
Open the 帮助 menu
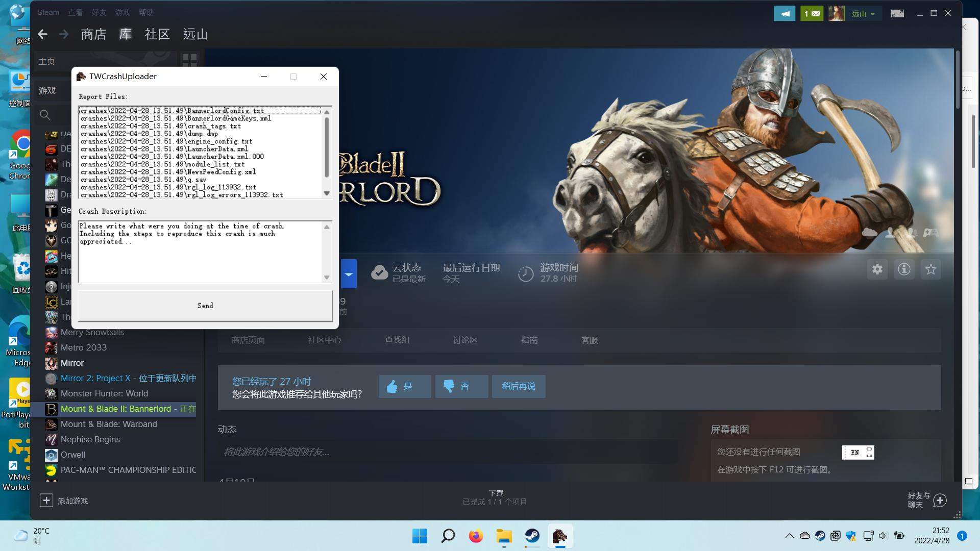146,12
